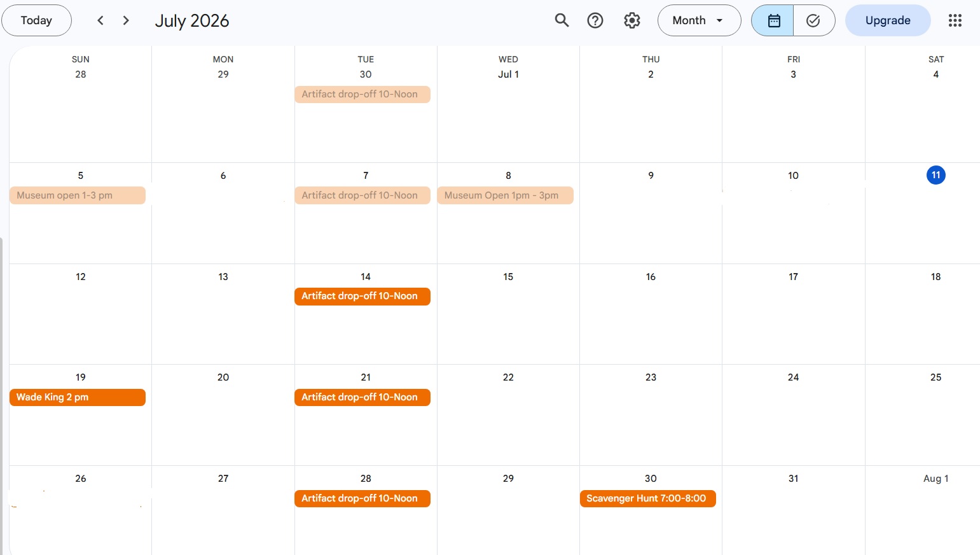Open the June 30 Artifact drop-off event
This screenshot has height=555, width=980.
click(x=362, y=94)
